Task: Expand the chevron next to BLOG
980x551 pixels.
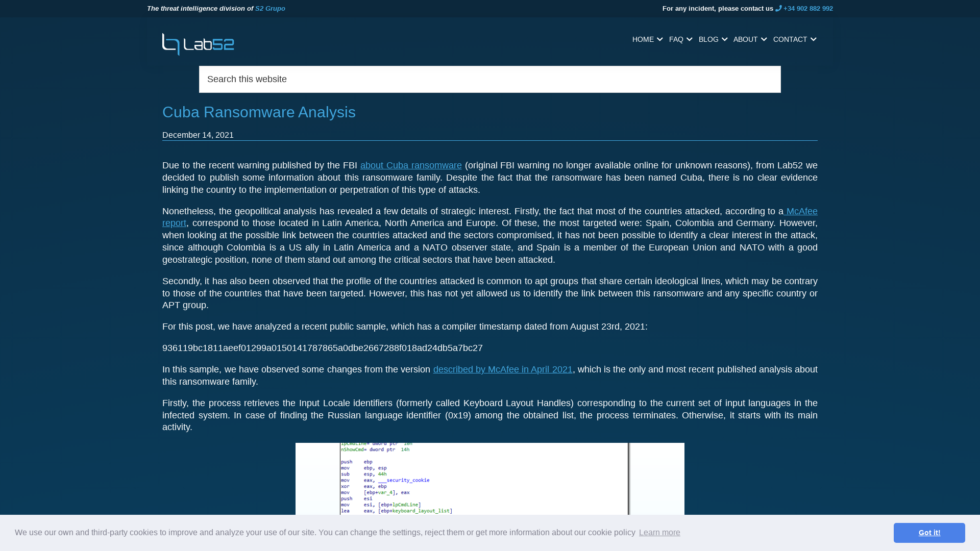Action: (724, 39)
